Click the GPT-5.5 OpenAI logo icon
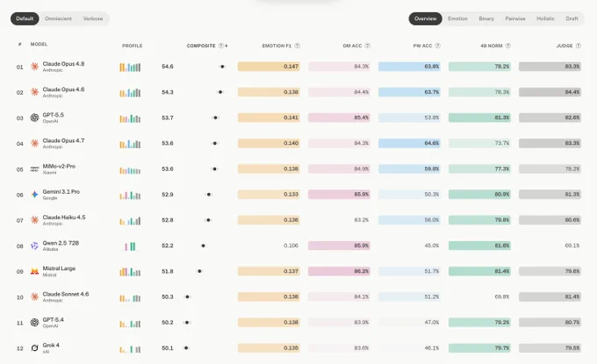 coord(34,118)
